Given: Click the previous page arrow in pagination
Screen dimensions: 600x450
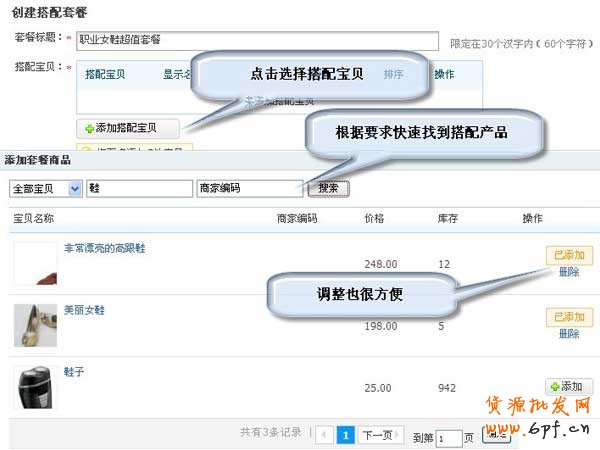Looking at the screenshot, I should pos(324,435).
